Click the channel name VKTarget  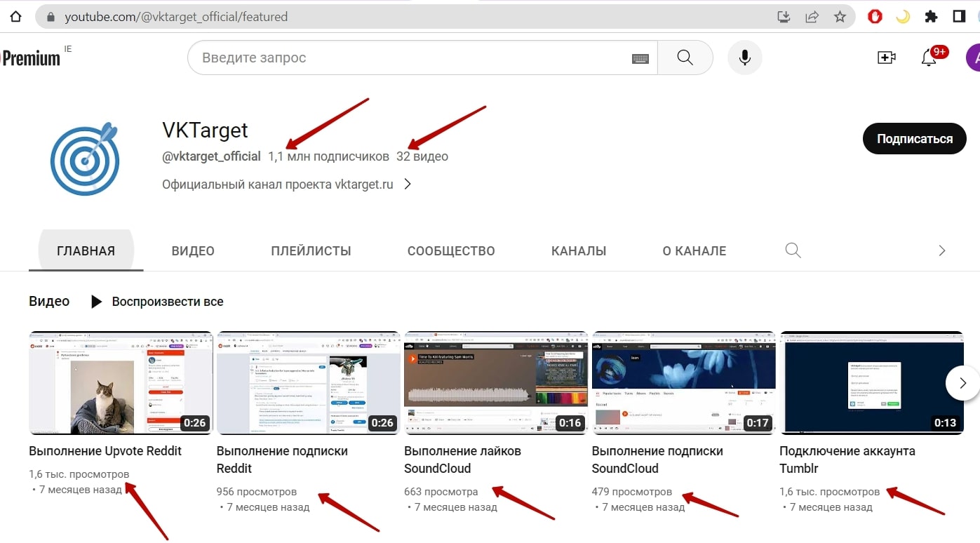coord(205,130)
